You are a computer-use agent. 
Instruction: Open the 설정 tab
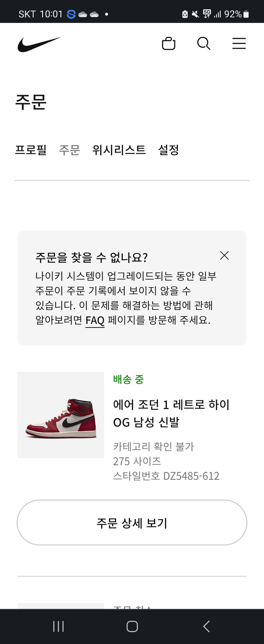[x=169, y=150]
